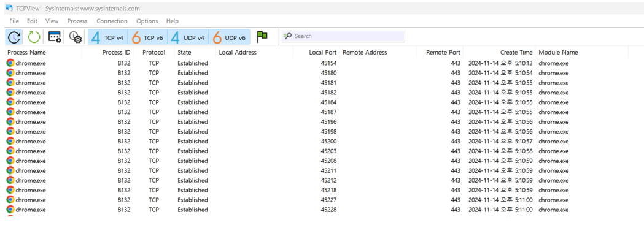Click Chrome icon in local port 45154 row
644x228 pixels.
(10, 63)
